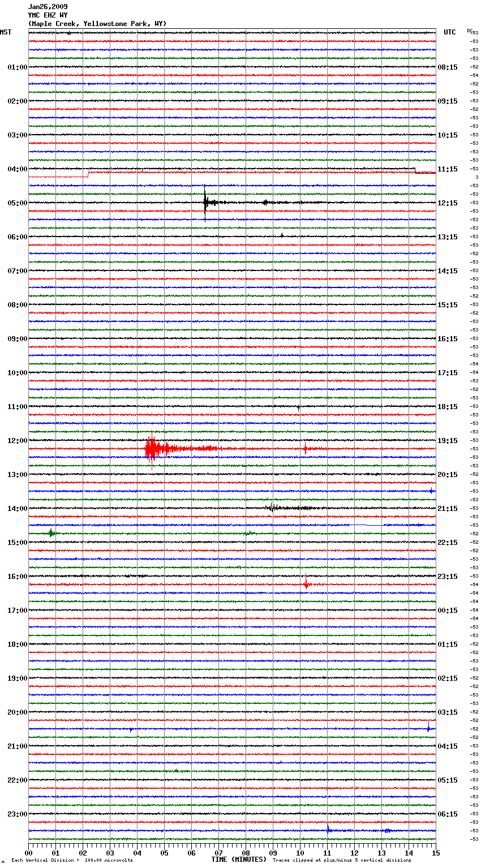Viewport: 481px width, 868px height.
Task: Click the 06:15 UTC time label
Action: click(x=448, y=814)
